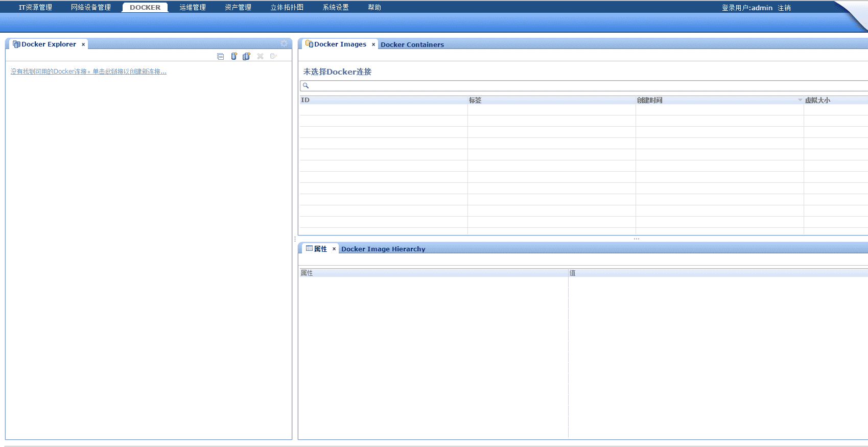Click the 注销 logout link
Screen dimensions: 868x447
(x=784, y=8)
